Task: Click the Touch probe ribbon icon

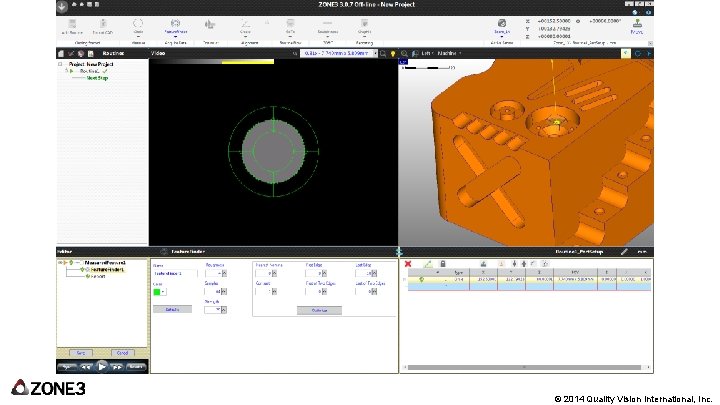Action: pos(210,24)
